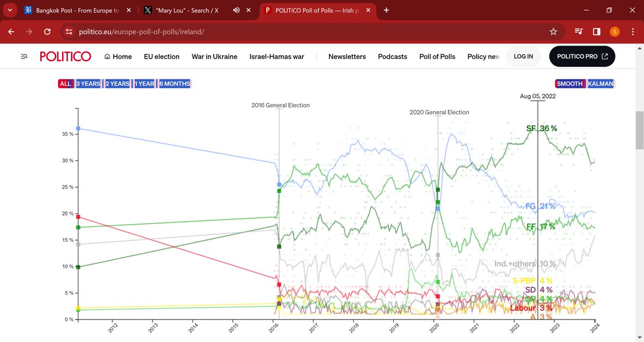Screen dimensions: 644x342
Task: Click the POLITICO PRO button
Action: [x=582, y=56]
